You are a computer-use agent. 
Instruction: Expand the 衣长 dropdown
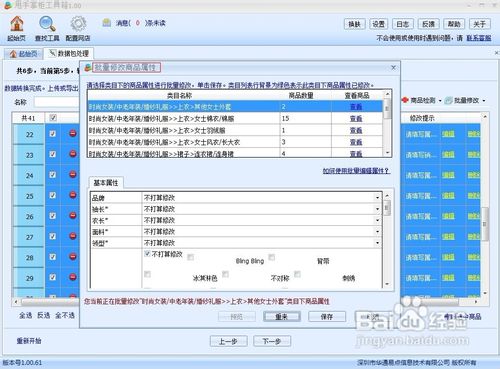coord(377,220)
